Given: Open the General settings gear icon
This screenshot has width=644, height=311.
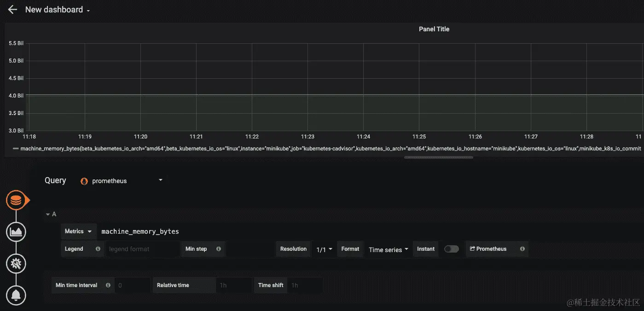Looking at the screenshot, I should click(x=16, y=264).
